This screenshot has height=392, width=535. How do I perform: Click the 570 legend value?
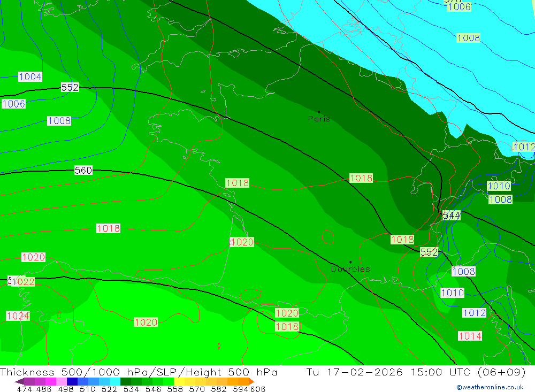tap(196, 389)
